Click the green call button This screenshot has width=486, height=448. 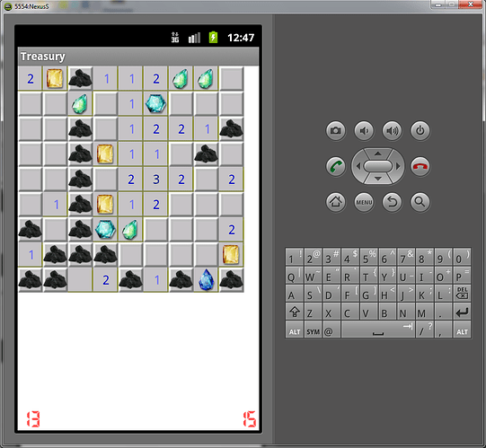pos(336,166)
